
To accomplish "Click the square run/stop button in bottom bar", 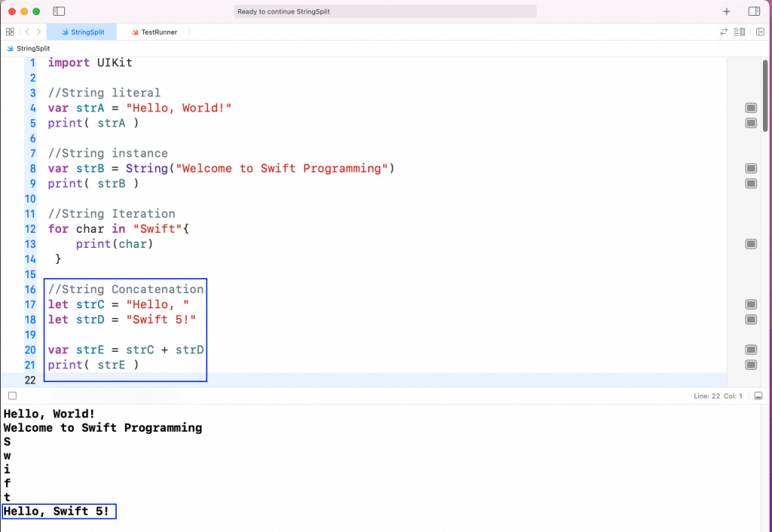I will click(12, 396).
